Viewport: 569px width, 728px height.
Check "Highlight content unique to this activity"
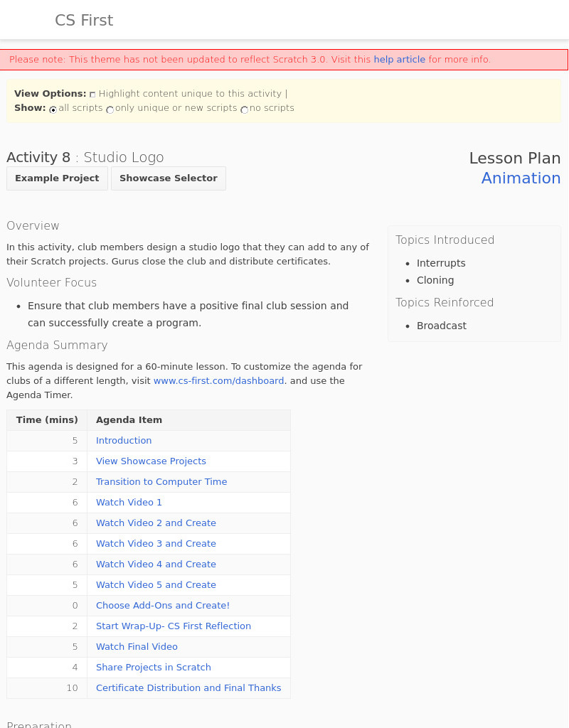pos(92,94)
